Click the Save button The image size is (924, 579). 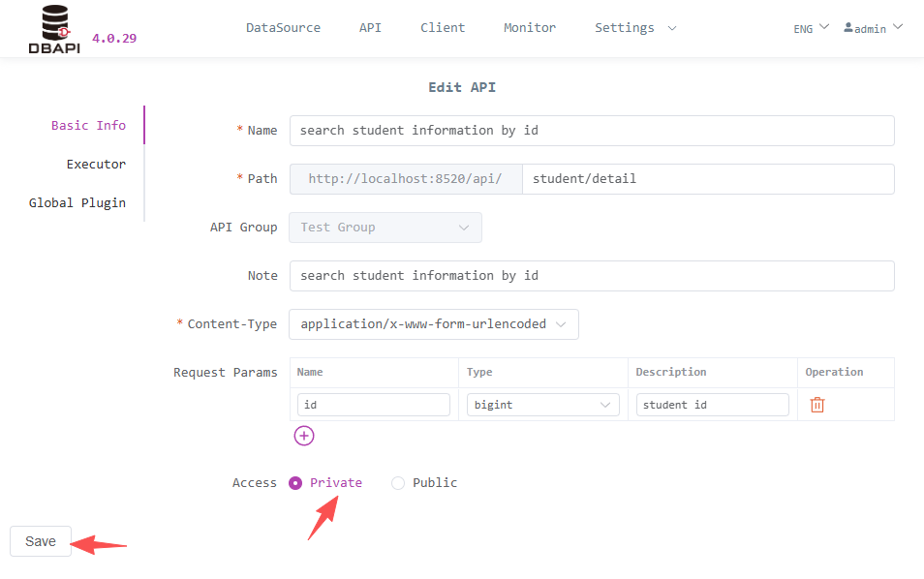pos(40,541)
